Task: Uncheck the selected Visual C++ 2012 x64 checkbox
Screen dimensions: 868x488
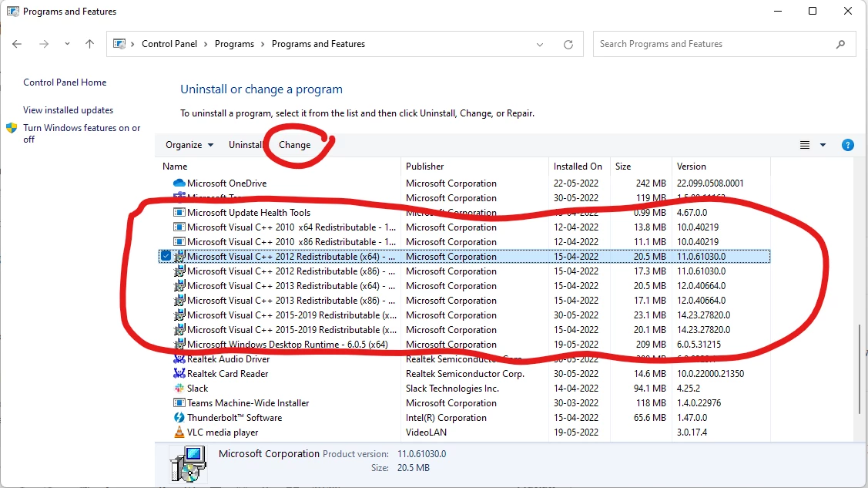Action: (166, 256)
